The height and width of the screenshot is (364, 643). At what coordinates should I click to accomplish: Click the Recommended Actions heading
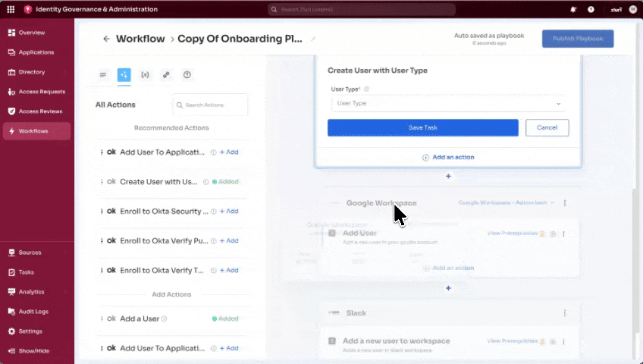(x=171, y=128)
